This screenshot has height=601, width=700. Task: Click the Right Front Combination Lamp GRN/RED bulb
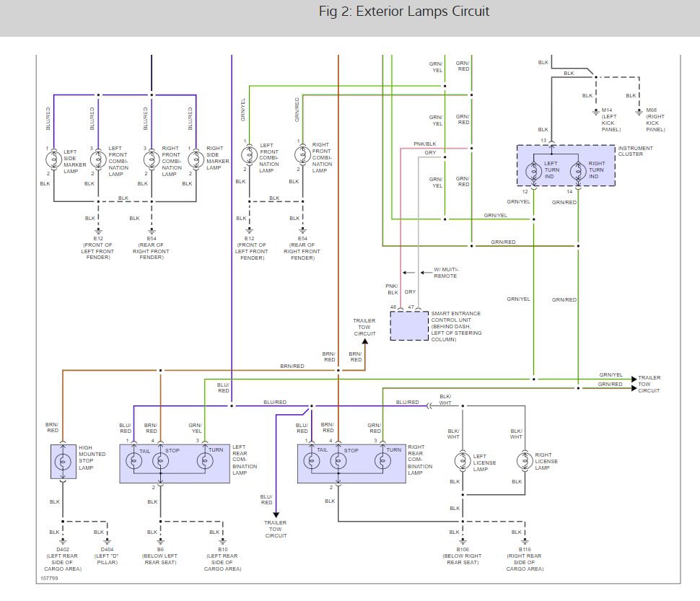tap(302, 155)
